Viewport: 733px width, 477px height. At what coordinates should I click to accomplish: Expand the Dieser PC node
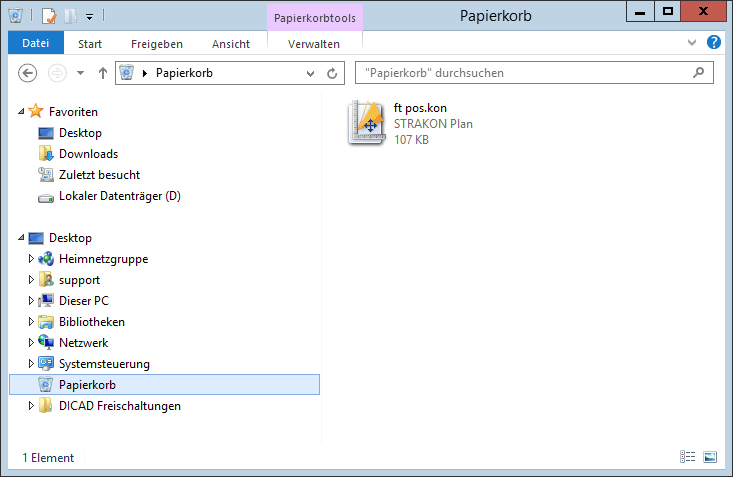tap(31, 301)
